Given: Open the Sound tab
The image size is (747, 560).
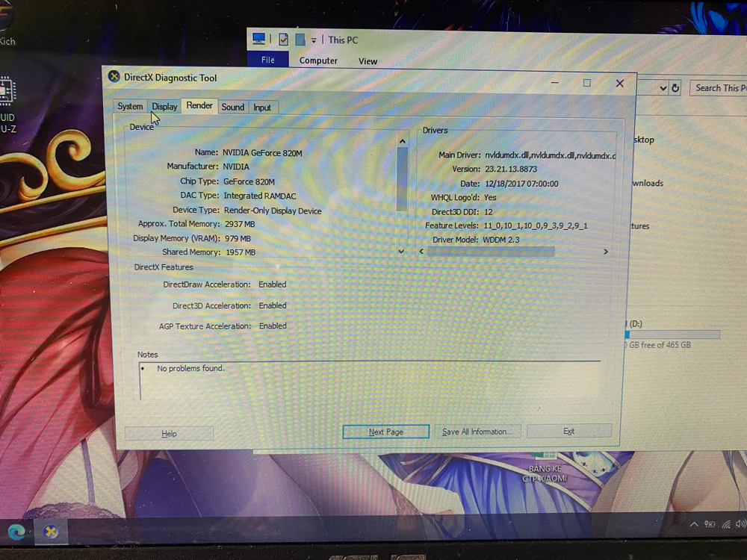Looking at the screenshot, I should [x=232, y=107].
